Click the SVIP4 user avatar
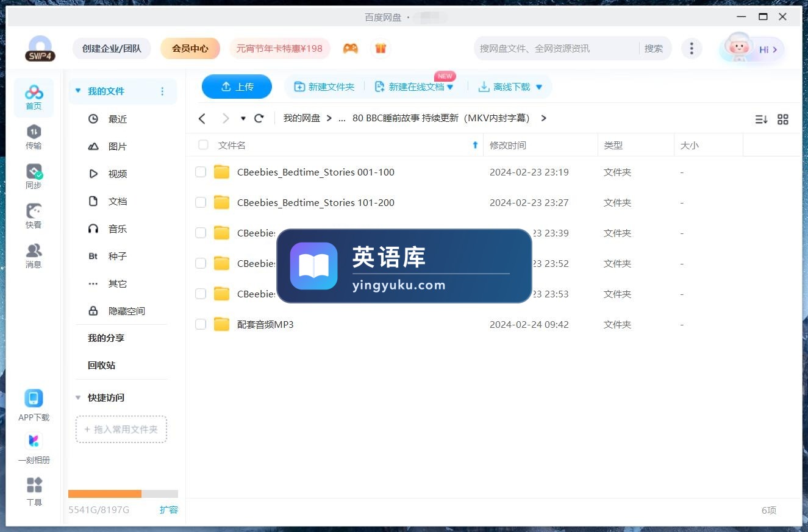The height and width of the screenshot is (532, 808). pyautogui.click(x=40, y=49)
